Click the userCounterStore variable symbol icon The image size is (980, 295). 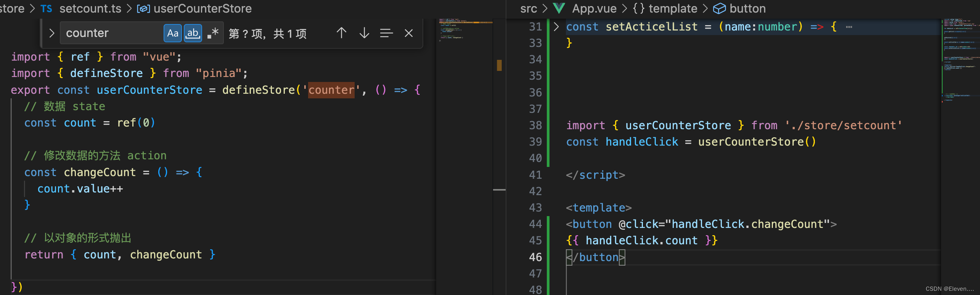[x=143, y=8]
